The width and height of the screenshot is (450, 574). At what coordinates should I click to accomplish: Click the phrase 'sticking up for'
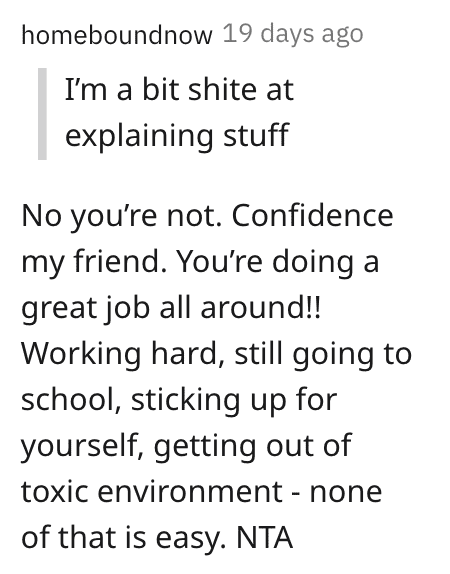point(234,400)
